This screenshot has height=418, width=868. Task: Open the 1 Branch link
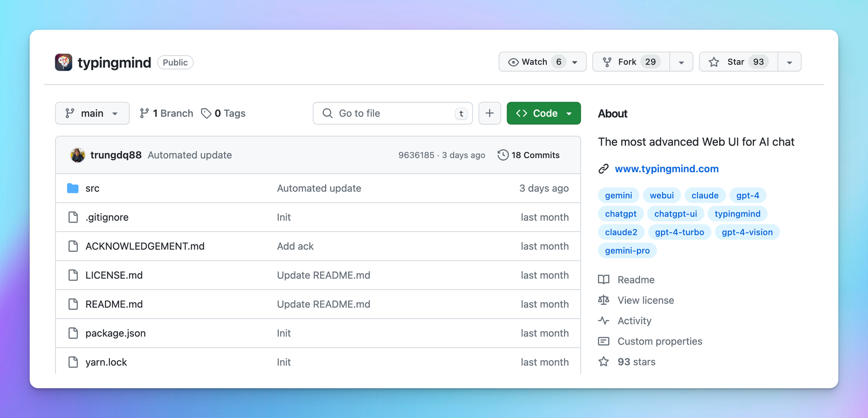click(x=167, y=113)
